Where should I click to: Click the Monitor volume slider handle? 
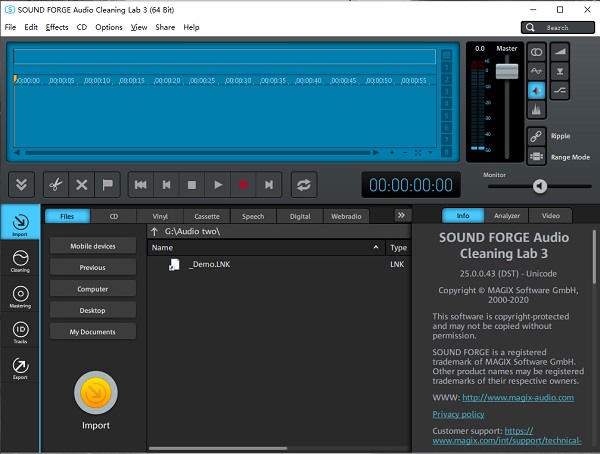pos(540,186)
